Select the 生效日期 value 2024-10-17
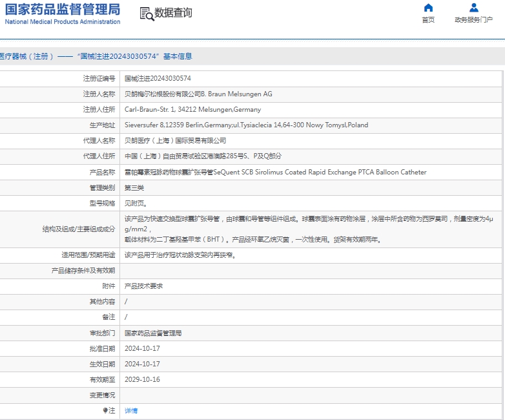This screenshot has width=505, height=420. tap(142, 364)
